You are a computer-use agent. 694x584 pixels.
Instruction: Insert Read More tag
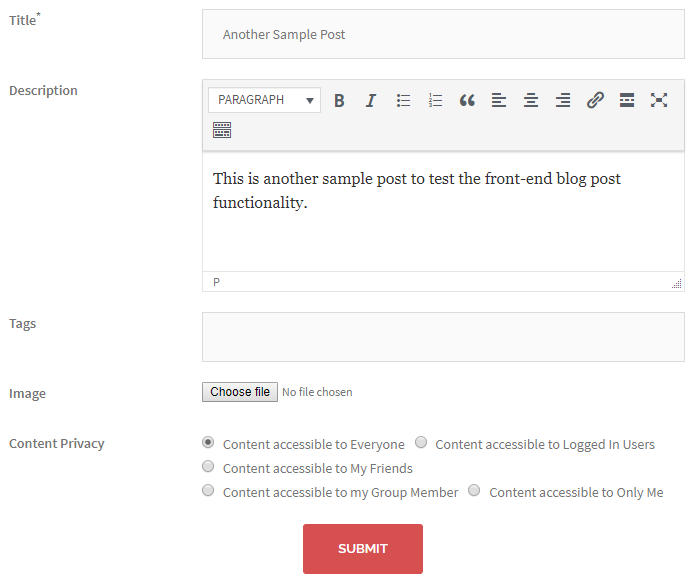pyautogui.click(x=627, y=100)
